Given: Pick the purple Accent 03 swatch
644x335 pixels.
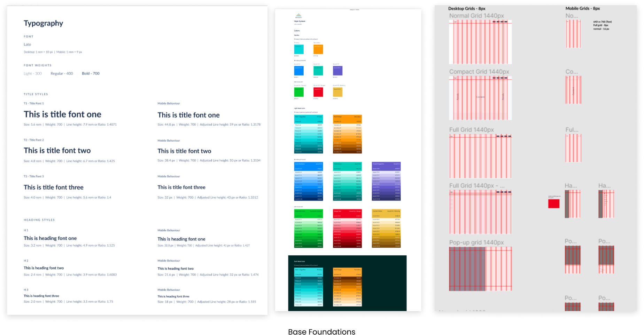Looking at the screenshot, I should click(x=337, y=71).
